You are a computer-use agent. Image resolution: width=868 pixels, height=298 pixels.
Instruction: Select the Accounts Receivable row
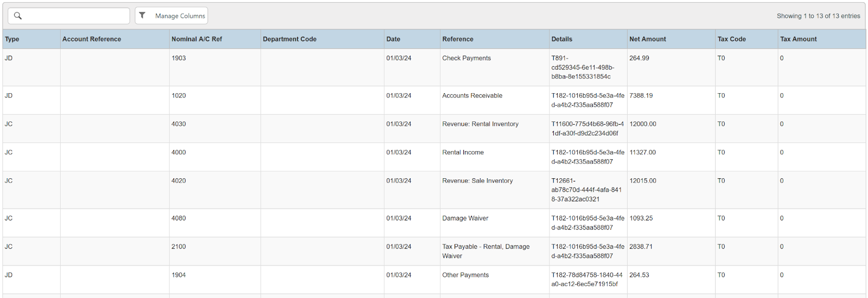[472, 95]
